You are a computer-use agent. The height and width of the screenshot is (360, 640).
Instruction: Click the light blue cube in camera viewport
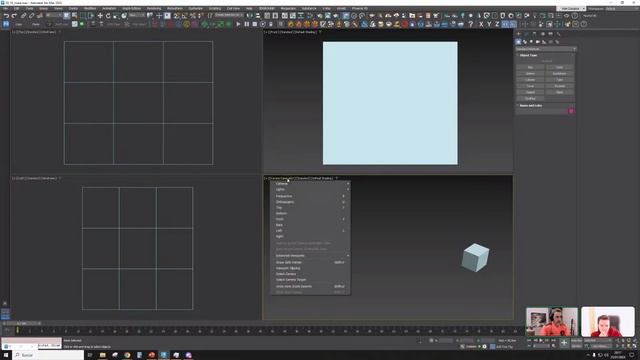(x=475, y=258)
